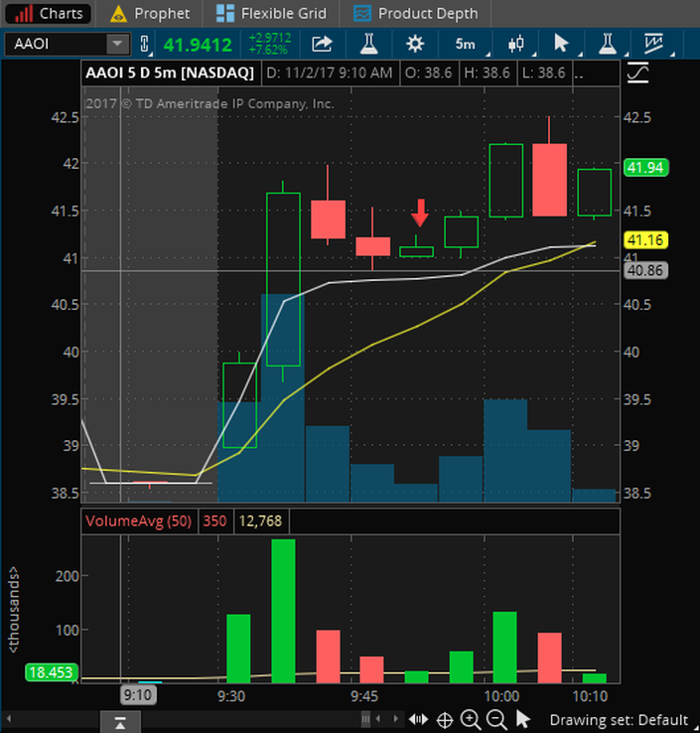Click the D: 11/2/17 9:10 AM readout
Image resolution: width=700 pixels, height=733 pixels.
click(x=330, y=73)
